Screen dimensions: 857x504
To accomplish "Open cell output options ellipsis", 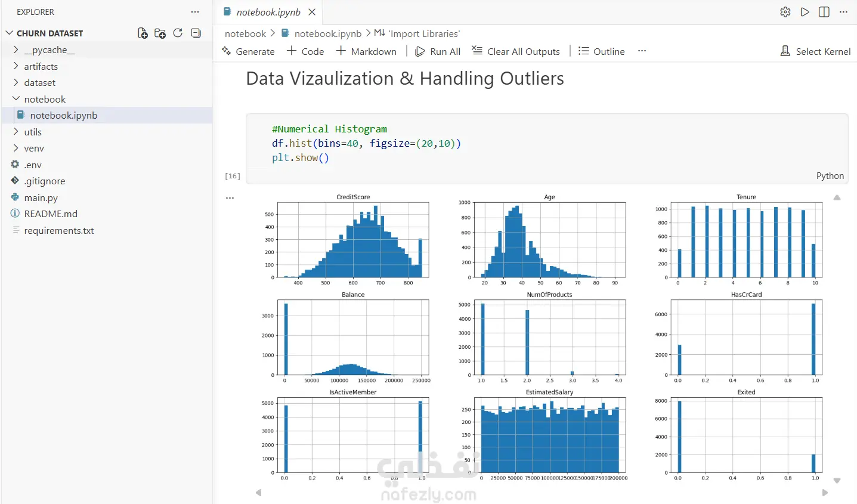I will [230, 197].
